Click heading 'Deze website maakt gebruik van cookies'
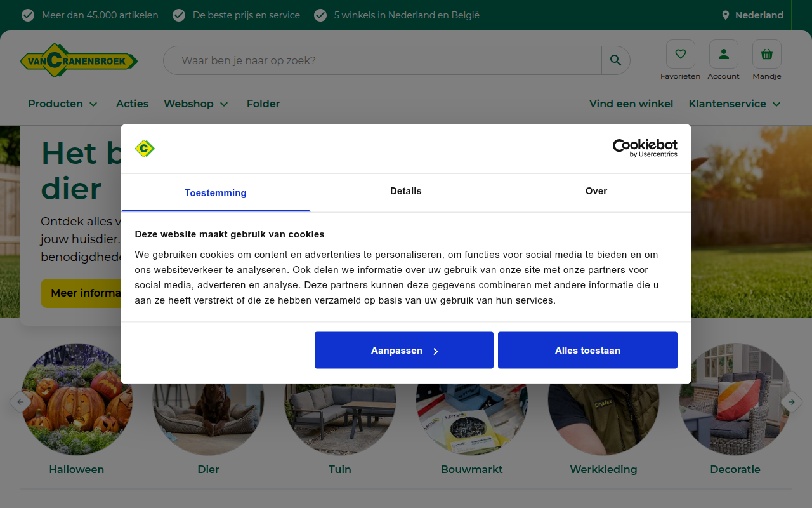 pos(230,234)
